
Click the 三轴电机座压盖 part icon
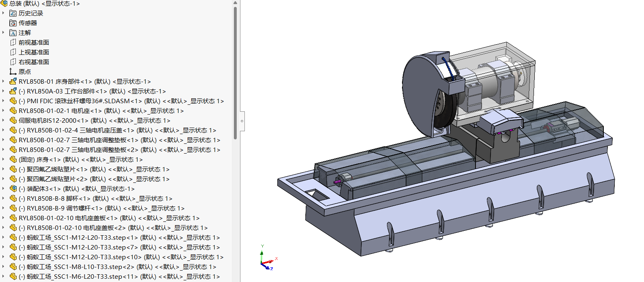tap(13, 130)
